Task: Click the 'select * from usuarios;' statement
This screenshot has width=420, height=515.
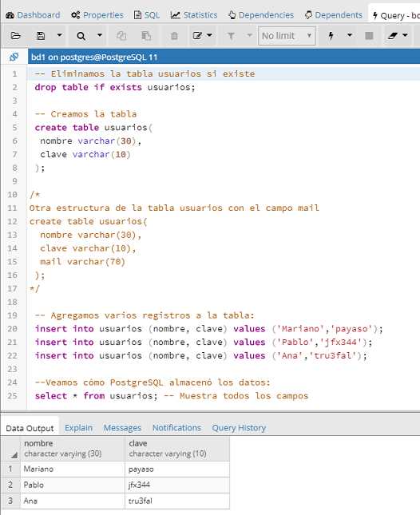Action: [96, 396]
